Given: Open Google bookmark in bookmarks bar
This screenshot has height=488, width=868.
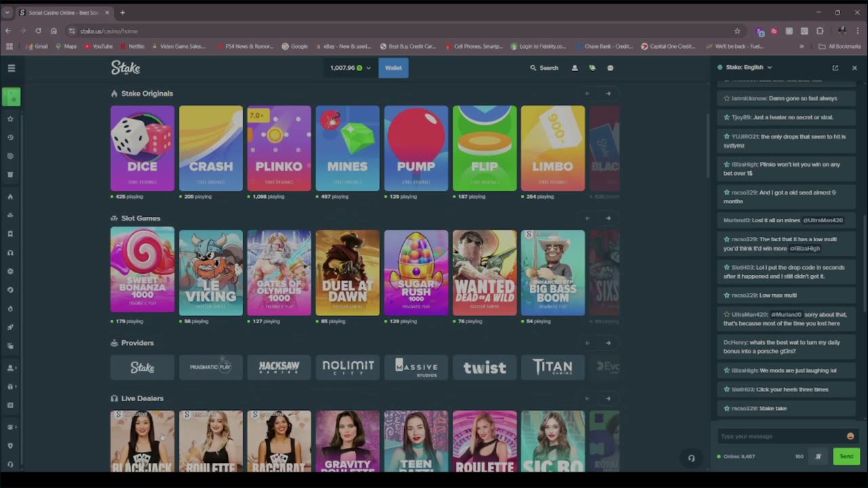Looking at the screenshot, I should tap(294, 46).
